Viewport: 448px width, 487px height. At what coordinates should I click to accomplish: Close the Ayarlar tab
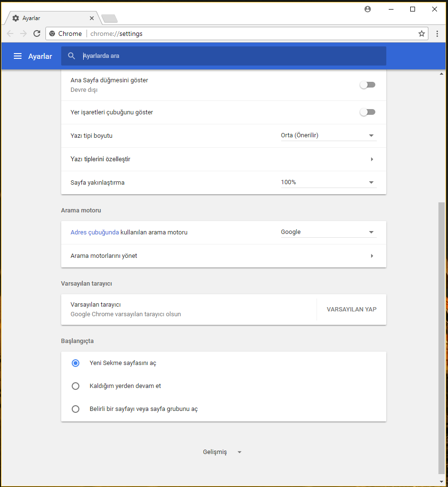click(92, 18)
